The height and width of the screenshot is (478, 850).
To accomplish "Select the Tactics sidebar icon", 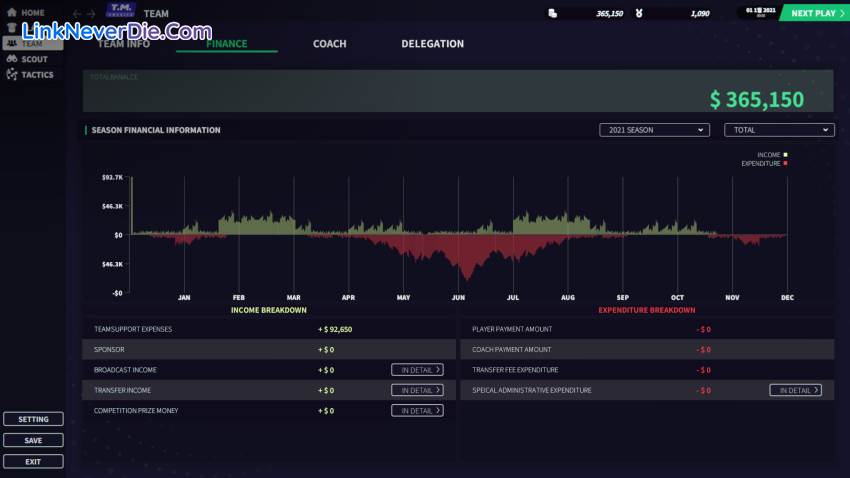I will pos(12,75).
